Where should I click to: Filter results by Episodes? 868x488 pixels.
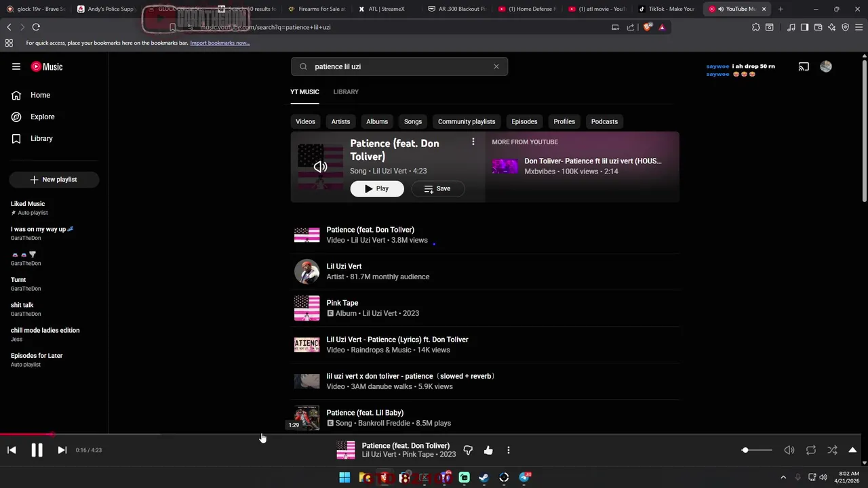pos(524,121)
